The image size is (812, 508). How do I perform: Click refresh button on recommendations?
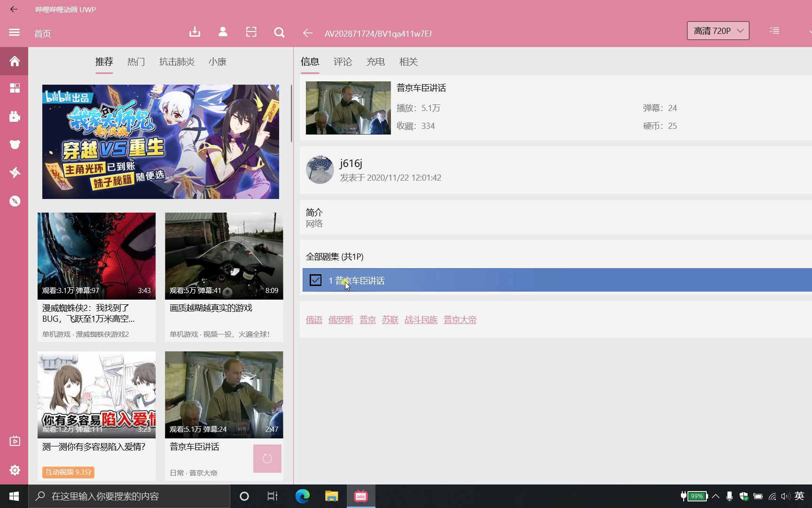267,459
